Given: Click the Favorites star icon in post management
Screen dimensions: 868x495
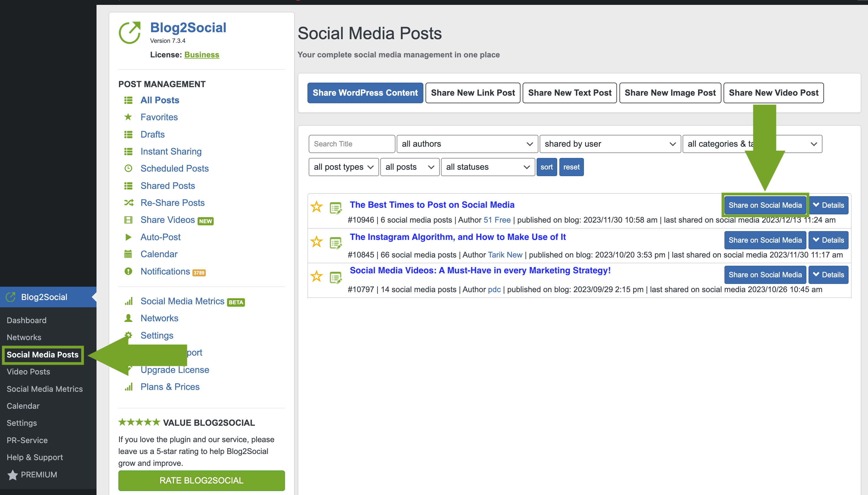Looking at the screenshot, I should pyautogui.click(x=128, y=117).
